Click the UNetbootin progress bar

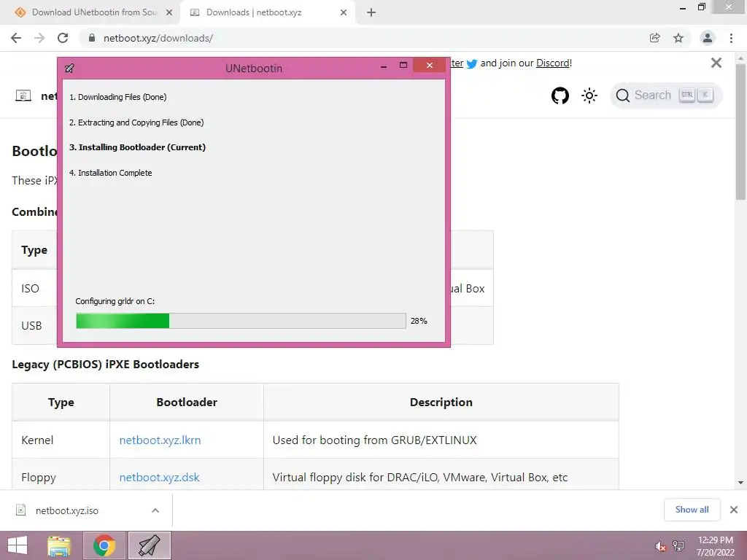pyautogui.click(x=241, y=321)
